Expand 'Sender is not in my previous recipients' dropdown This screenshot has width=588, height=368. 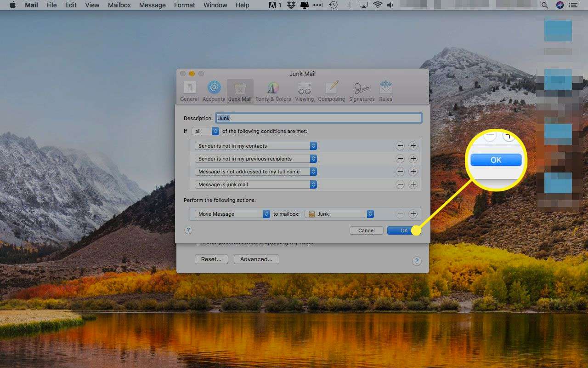pyautogui.click(x=256, y=159)
